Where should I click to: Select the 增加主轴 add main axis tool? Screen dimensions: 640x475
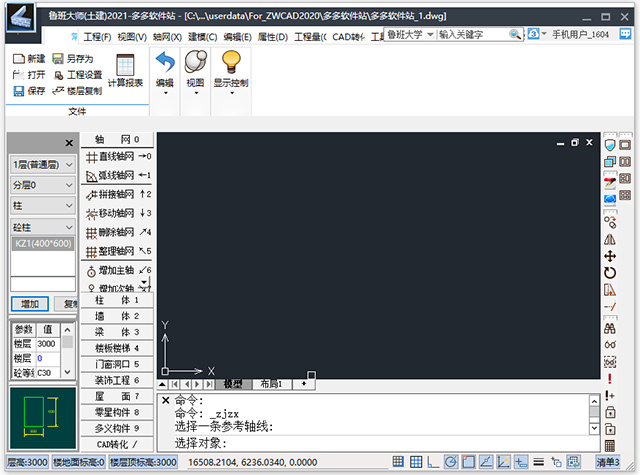point(117,270)
